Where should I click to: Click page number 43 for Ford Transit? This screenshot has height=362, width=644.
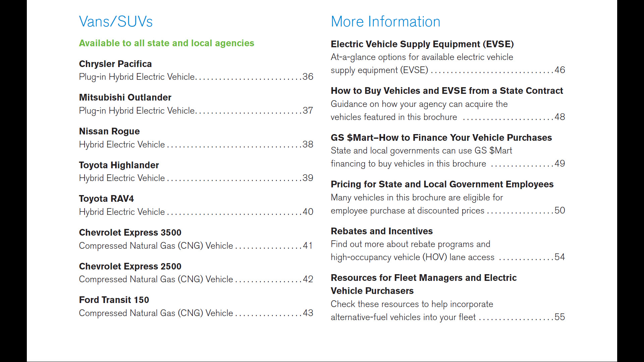point(308,313)
